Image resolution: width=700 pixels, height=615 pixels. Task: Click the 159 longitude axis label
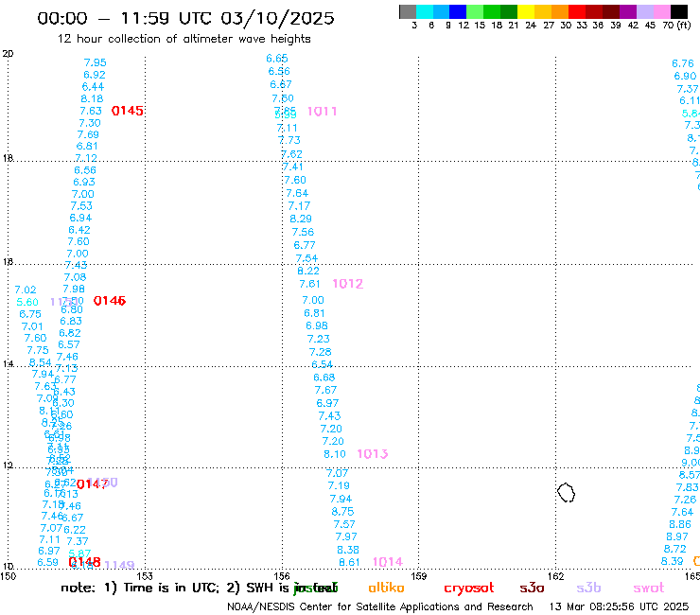pyautogui.click(x=418, y=576)
